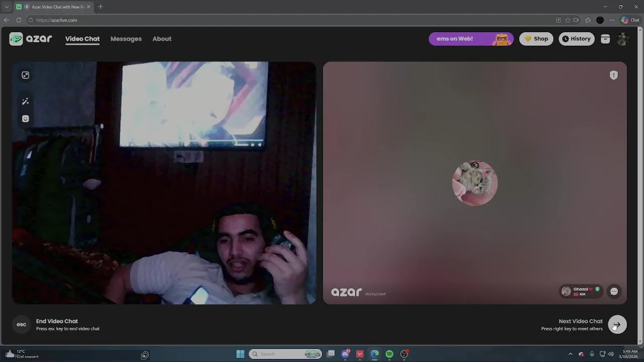Open the About page

[162, 39]
